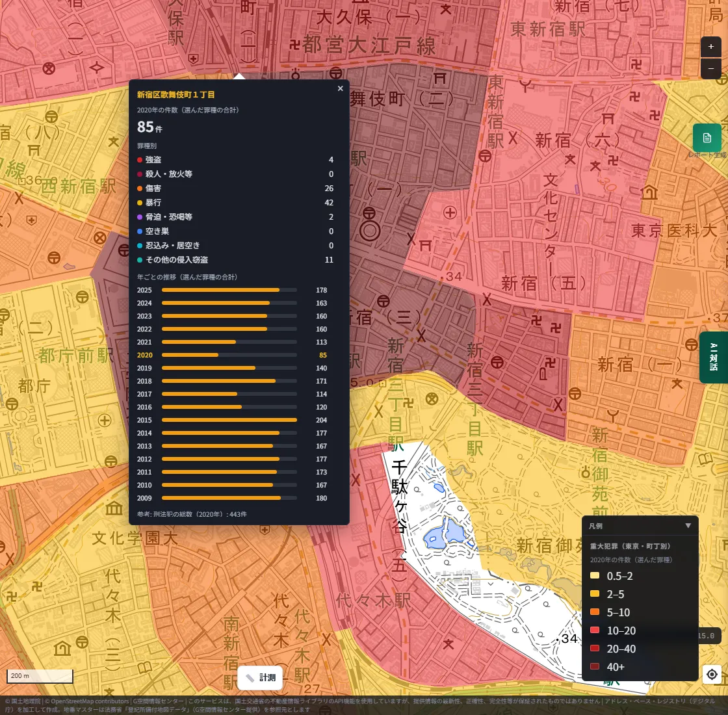Open the 国土地理院 attribution link
728x715 pixels.
[x=22, y=701]
